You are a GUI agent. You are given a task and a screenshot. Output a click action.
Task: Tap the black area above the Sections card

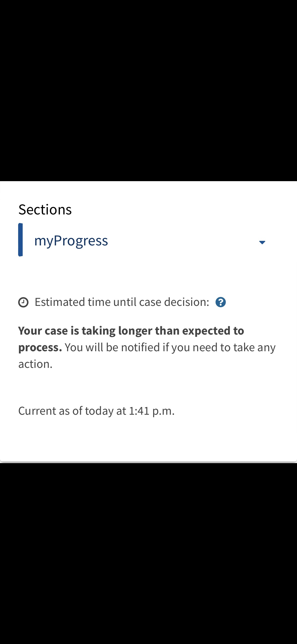click(x=148, y=90)
